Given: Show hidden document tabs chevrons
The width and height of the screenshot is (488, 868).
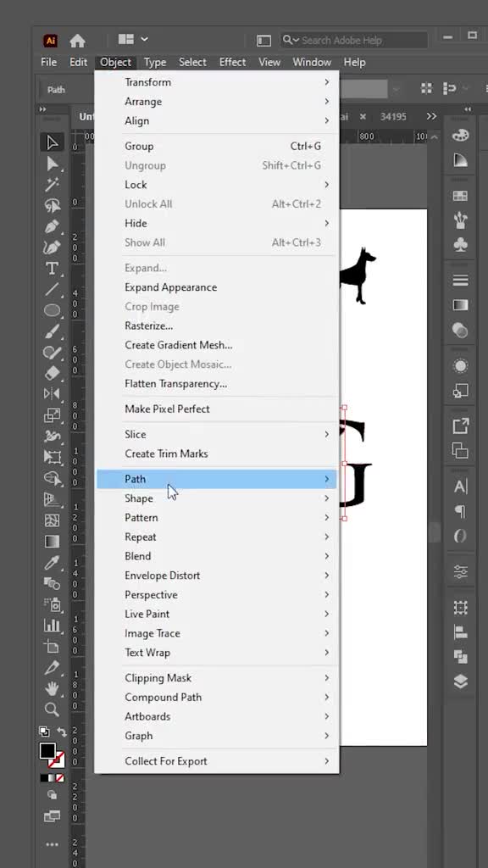Looking at the screenshot, I should click(x=431, y=116).
